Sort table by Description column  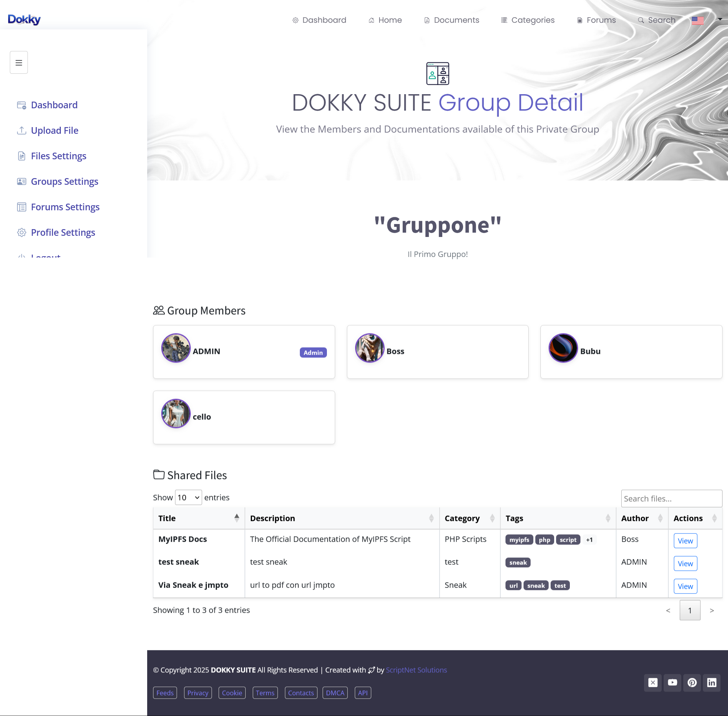(x=342, y=518)
